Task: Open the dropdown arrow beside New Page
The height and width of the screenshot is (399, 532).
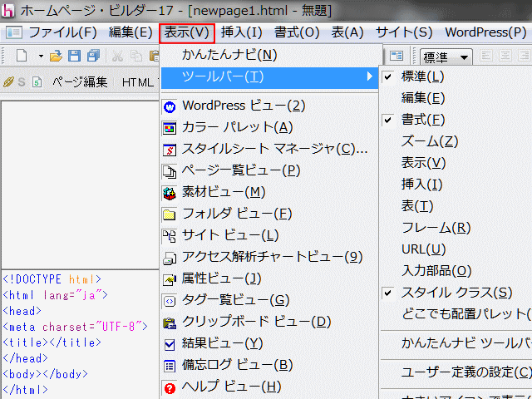Action: pyautogui.click(x=41, y=56)
